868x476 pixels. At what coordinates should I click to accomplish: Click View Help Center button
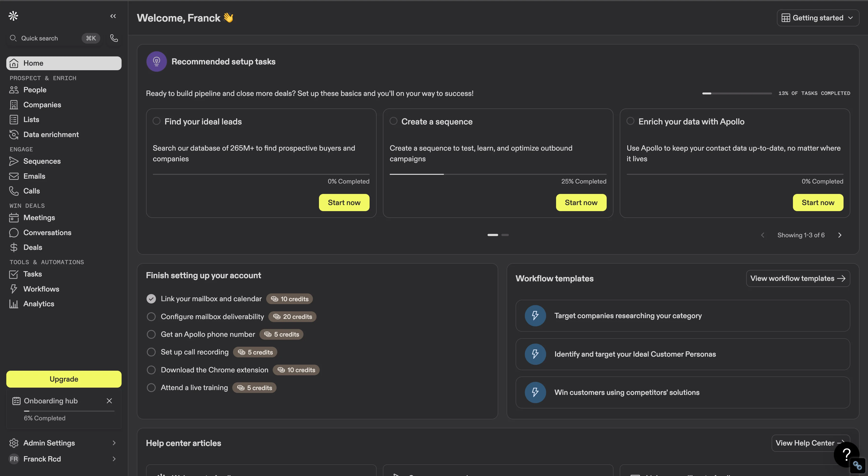tap(810, 443)
